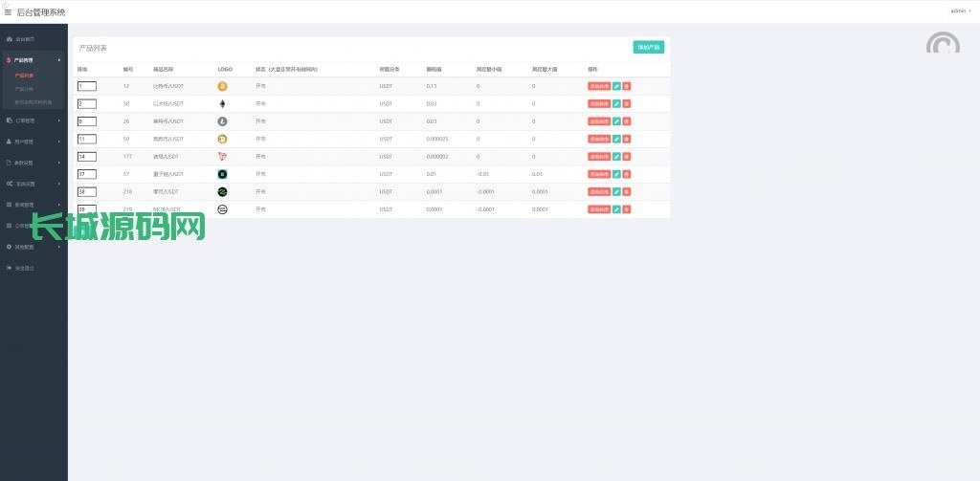
Task: Select 产品列表 in the sidebar submenu
Action: pyautogui.click(x=25, y=75)
